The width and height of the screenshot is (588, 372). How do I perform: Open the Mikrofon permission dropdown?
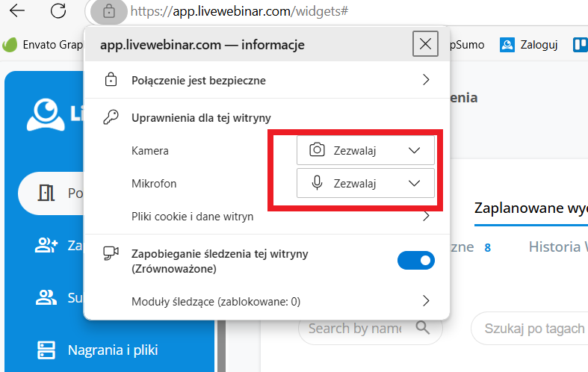pos(365,183)
